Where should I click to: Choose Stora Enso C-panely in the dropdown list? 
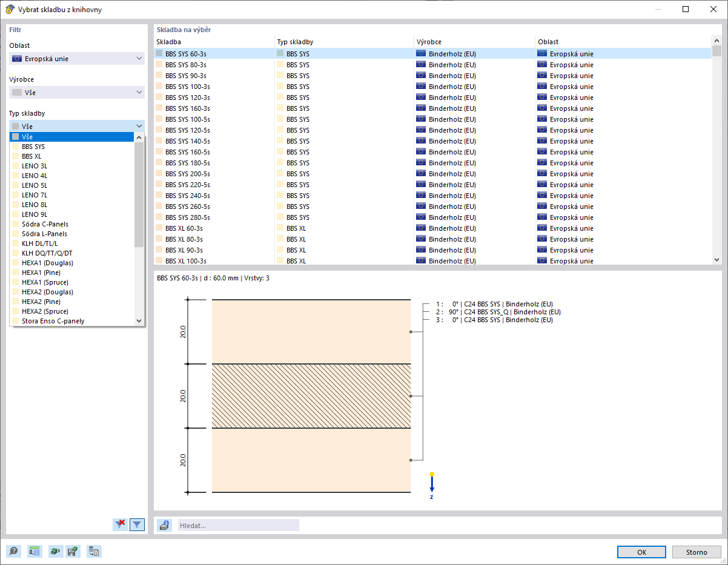click(72, 321)
